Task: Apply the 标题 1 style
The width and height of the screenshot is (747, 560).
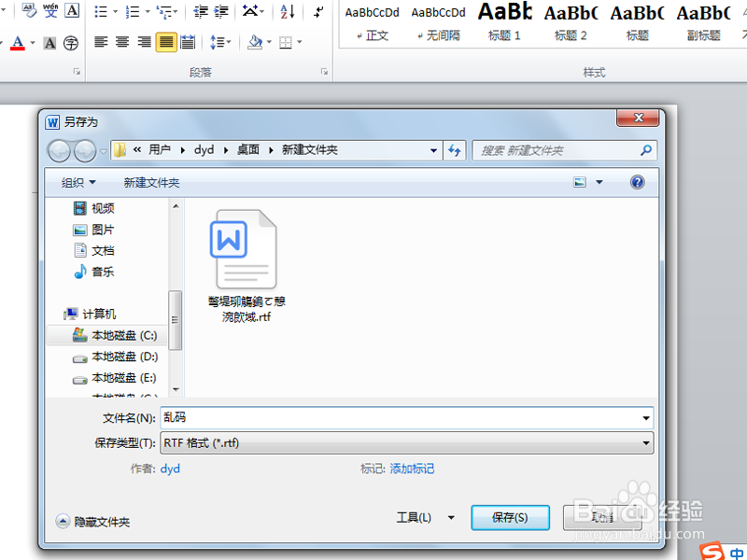Action: 504,22
